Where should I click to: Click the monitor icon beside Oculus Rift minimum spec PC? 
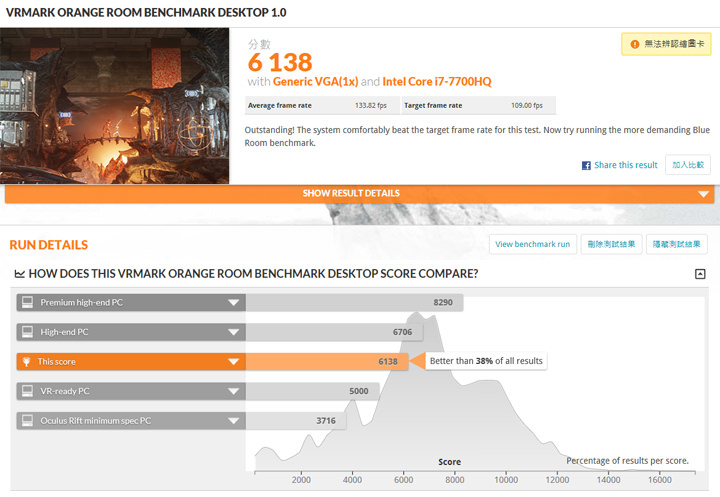pos(28,422)
